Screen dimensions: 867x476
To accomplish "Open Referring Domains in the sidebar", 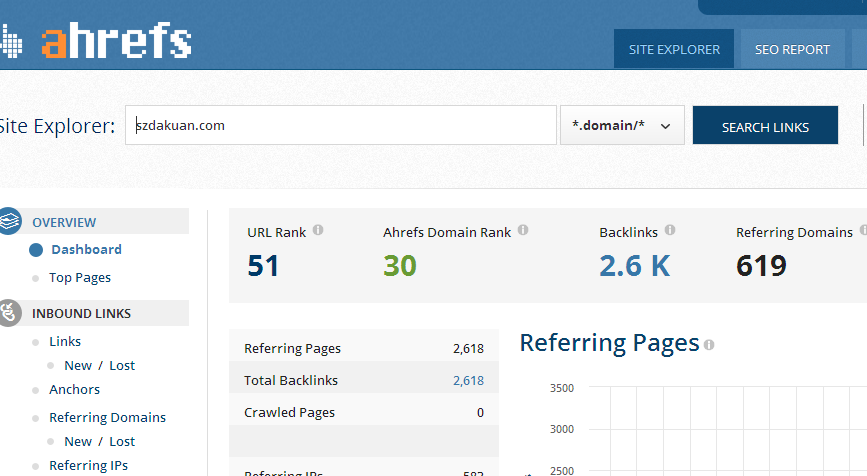I will (107, 417).
